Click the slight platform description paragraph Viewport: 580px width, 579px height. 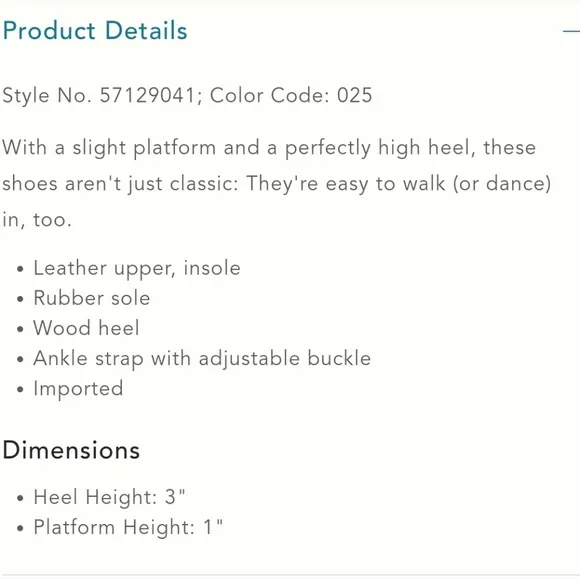coord(277,183)
